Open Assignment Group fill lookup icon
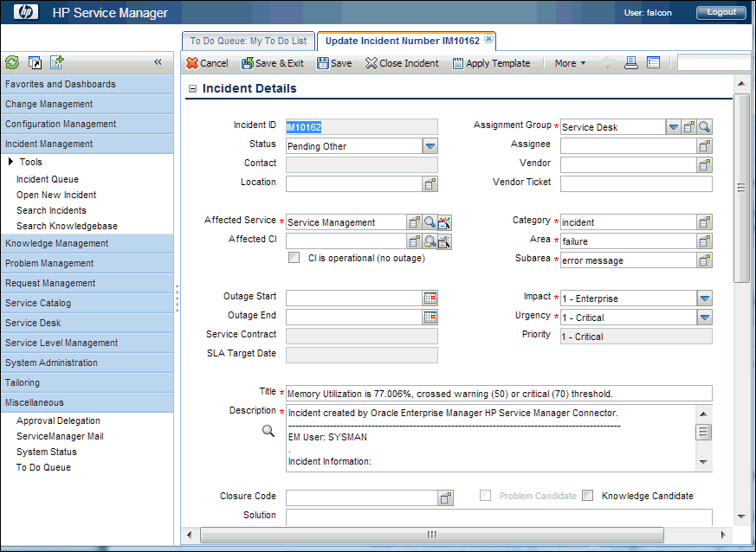The width and height of the screenshot is (756, 552). (689, 127)
